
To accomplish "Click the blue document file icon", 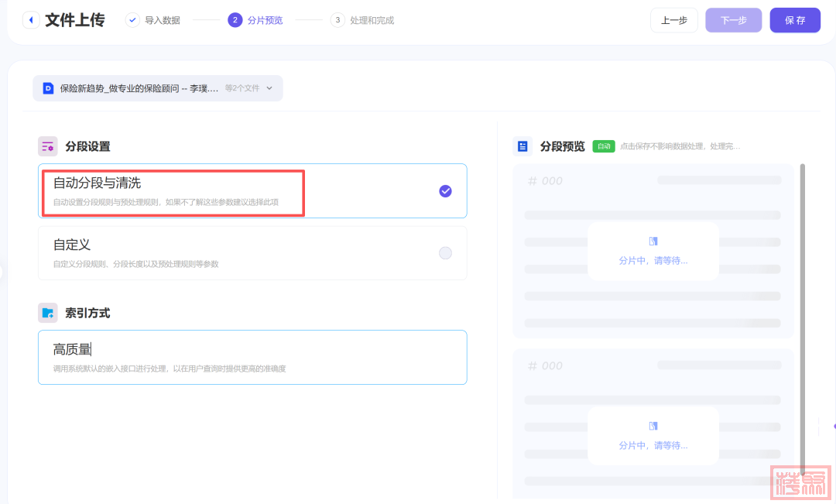I will point(48,88).
